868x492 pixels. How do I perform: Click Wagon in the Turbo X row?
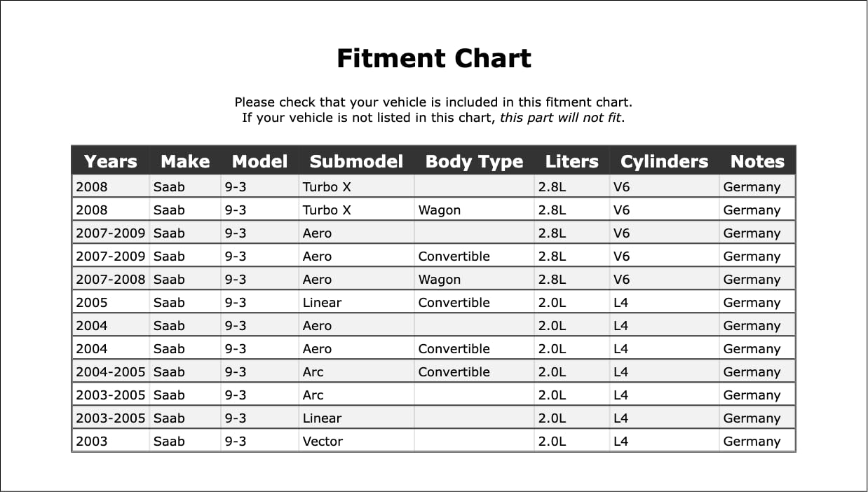(x=440, y=210)
